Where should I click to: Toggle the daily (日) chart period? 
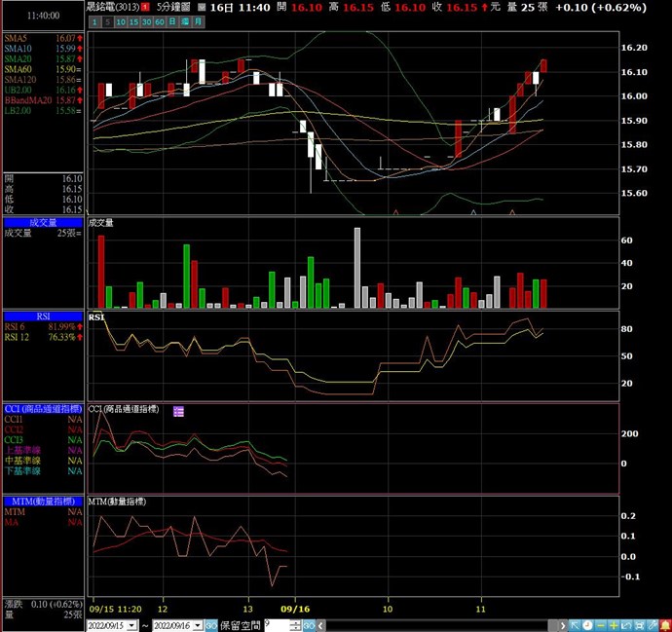171,21
